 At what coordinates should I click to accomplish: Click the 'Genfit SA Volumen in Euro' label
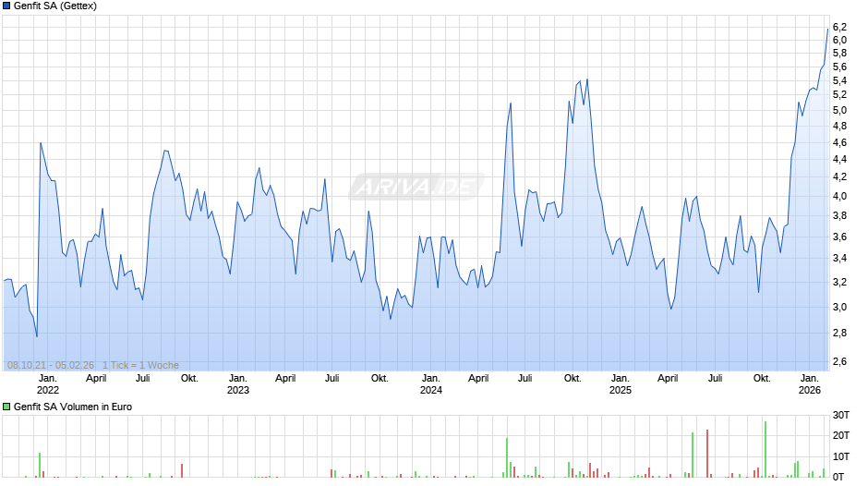[x=73, y=407]
